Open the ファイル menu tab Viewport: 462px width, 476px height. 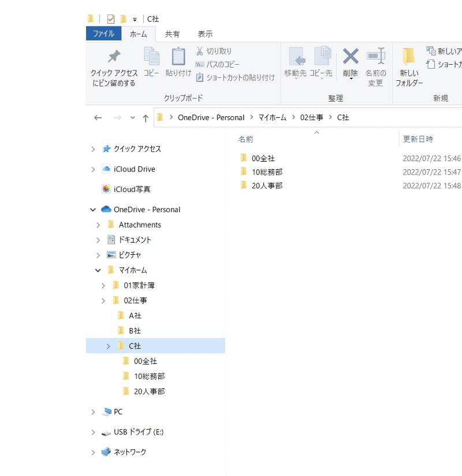(x=103, y=34)
